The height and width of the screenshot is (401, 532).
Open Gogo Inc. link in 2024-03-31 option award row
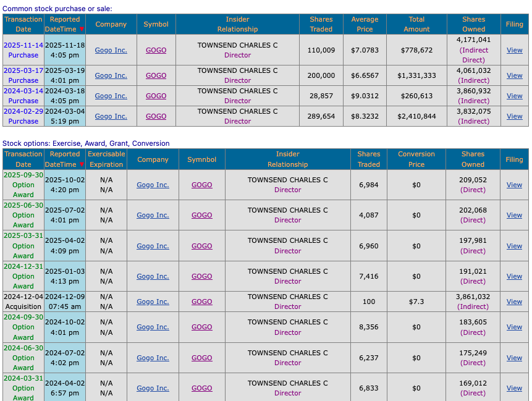point(153,388)
